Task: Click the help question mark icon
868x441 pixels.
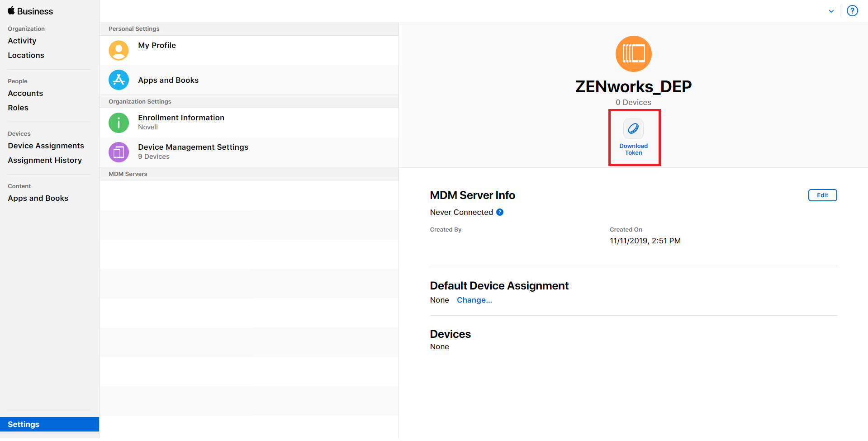Action: [x=852, y=11]
